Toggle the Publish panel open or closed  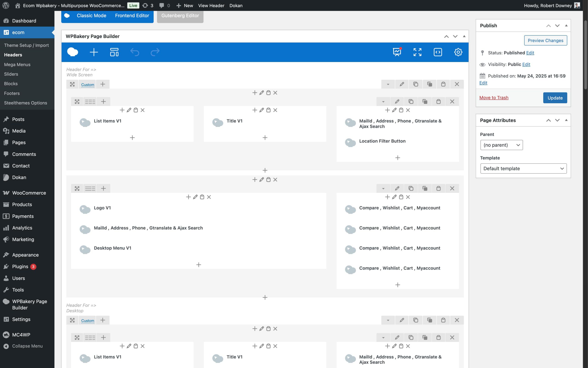tap(566, 26)
